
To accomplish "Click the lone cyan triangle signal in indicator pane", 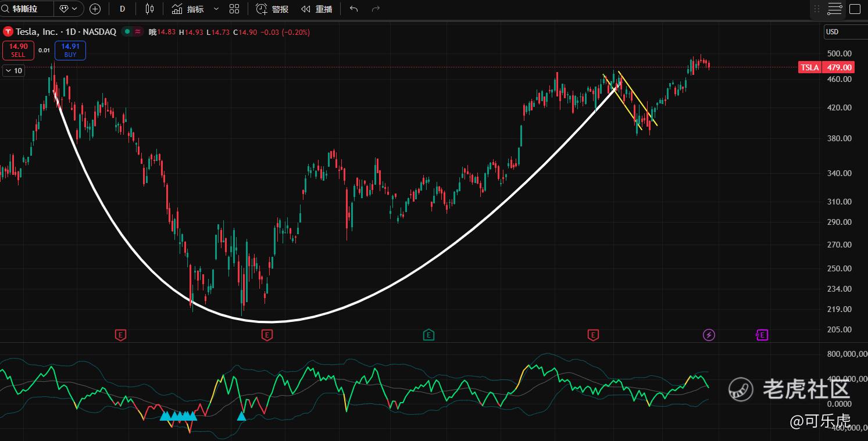I will pos(241,415).
